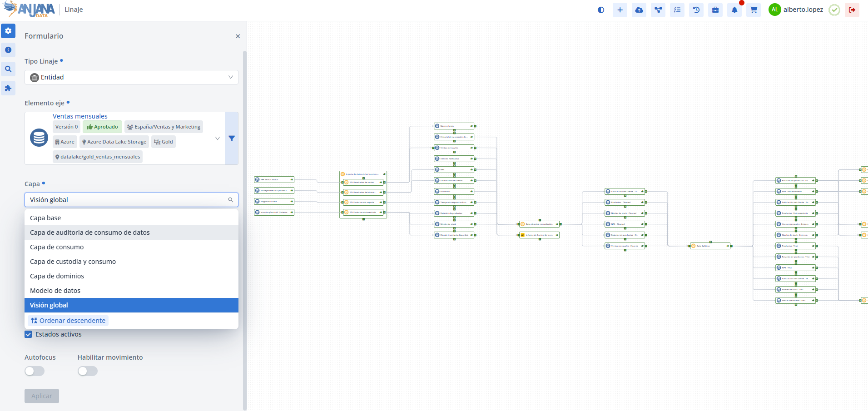
Task: Open the Tipo Linaje dropdown
Action: coord(131,77)
